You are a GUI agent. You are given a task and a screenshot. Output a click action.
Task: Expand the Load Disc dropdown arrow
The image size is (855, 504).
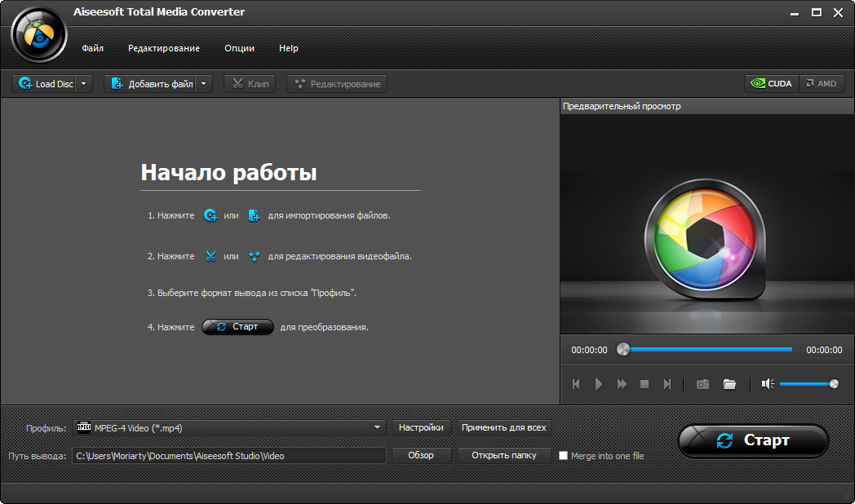pyautogui.click(x=84, y=83)
